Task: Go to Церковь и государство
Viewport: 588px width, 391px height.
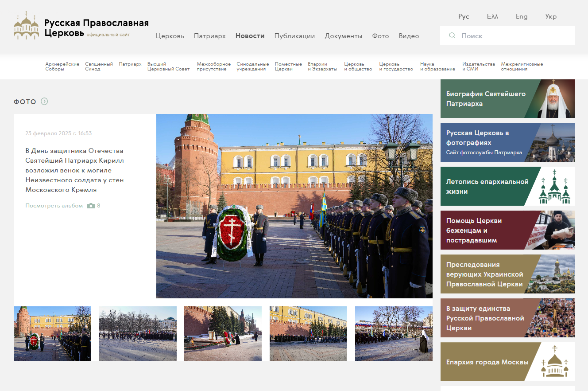Action: (x=396, y=66)
